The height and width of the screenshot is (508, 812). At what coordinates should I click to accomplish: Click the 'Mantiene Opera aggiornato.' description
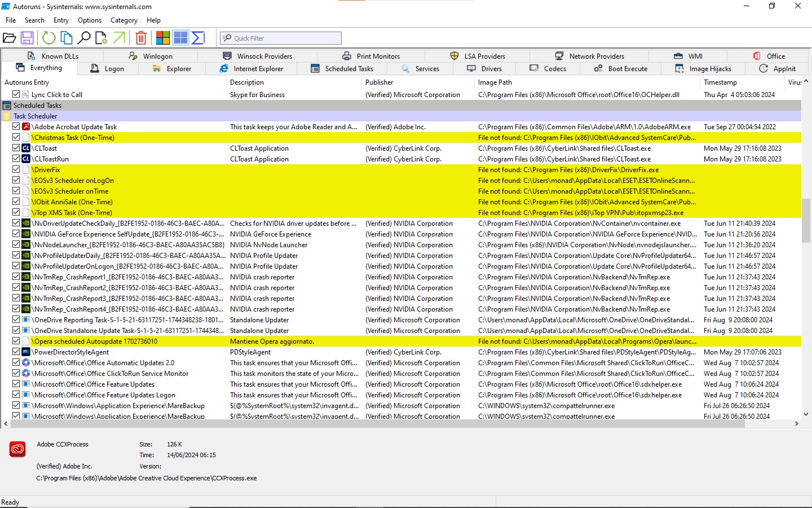(x=272, y=341)
